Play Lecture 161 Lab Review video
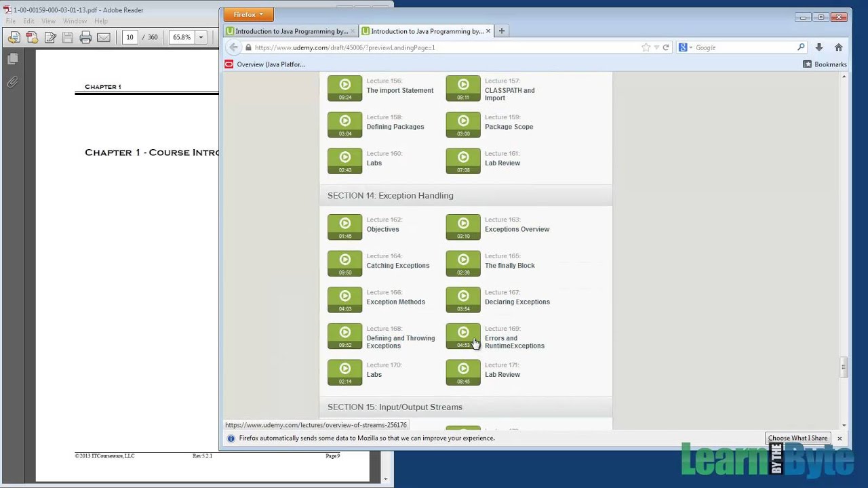 point(463,161)
